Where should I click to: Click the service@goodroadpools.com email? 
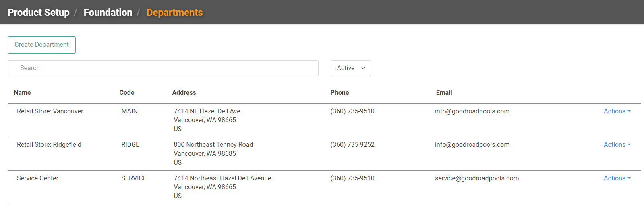[x=477, y=178]
